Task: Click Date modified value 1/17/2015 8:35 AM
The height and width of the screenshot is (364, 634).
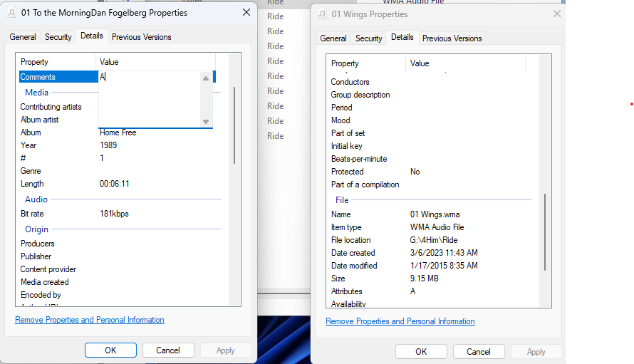Action: tap(444, 266)
